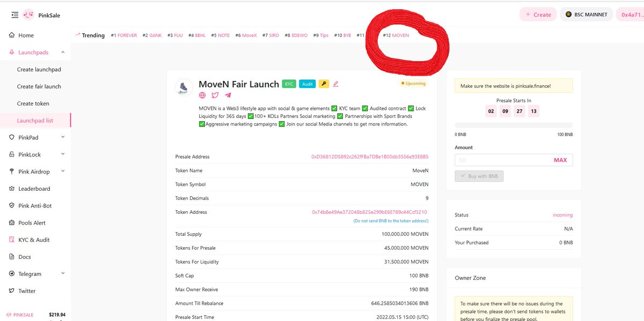Viewport: 644px width, 321px height.
Task: Click the yellow key badge
Action: [x=324, y=84]
